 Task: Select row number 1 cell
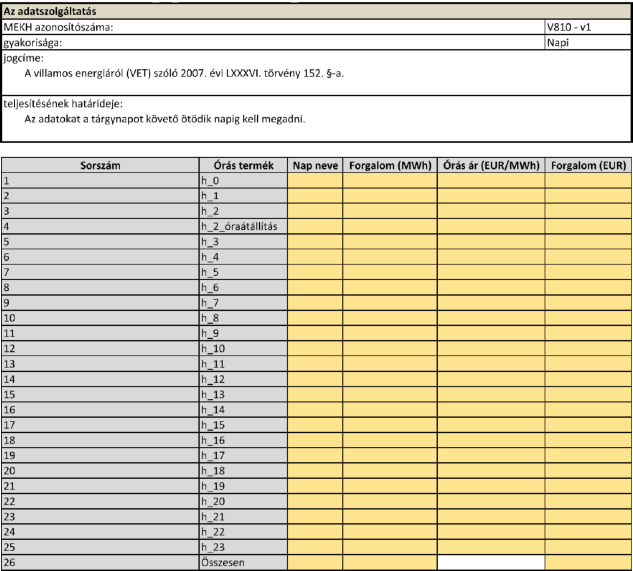tap(100, 181)
